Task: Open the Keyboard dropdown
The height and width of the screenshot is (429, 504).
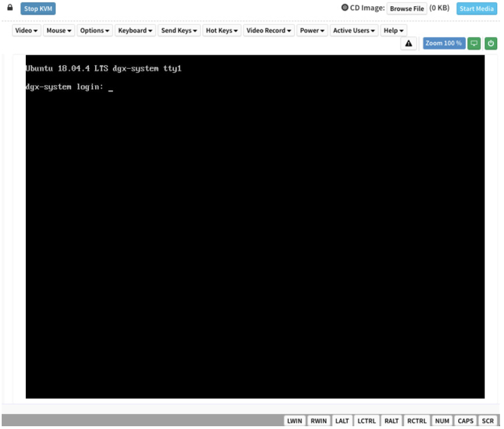Action: (x=135, y=31)
